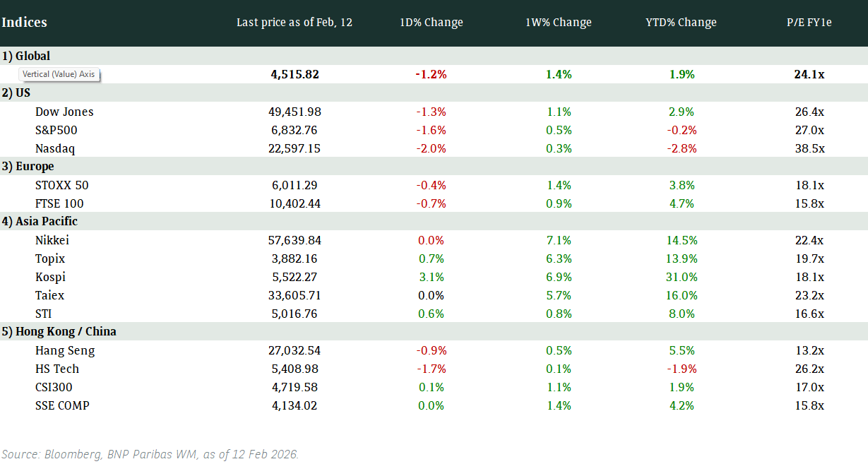
Task: Select the P/E FY1e column header
Action: (809, 23)
